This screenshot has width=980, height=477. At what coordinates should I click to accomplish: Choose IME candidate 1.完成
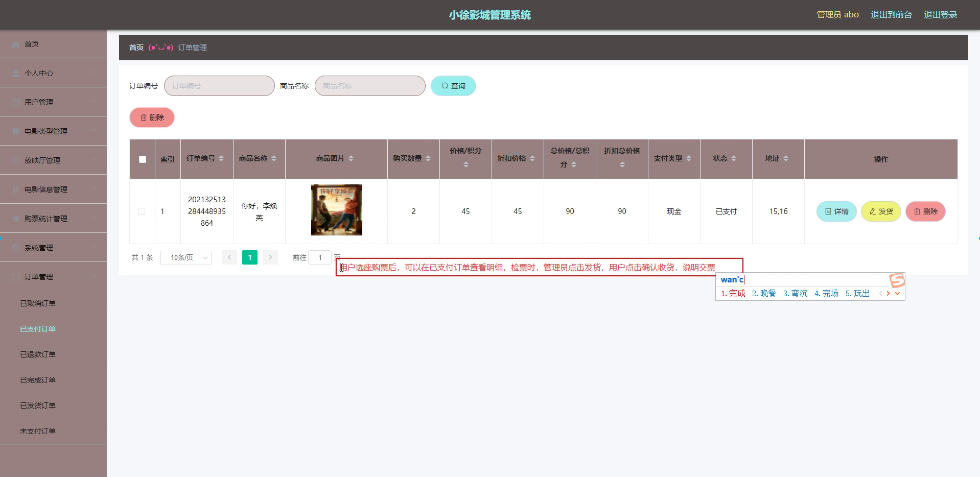pos(733,294)
